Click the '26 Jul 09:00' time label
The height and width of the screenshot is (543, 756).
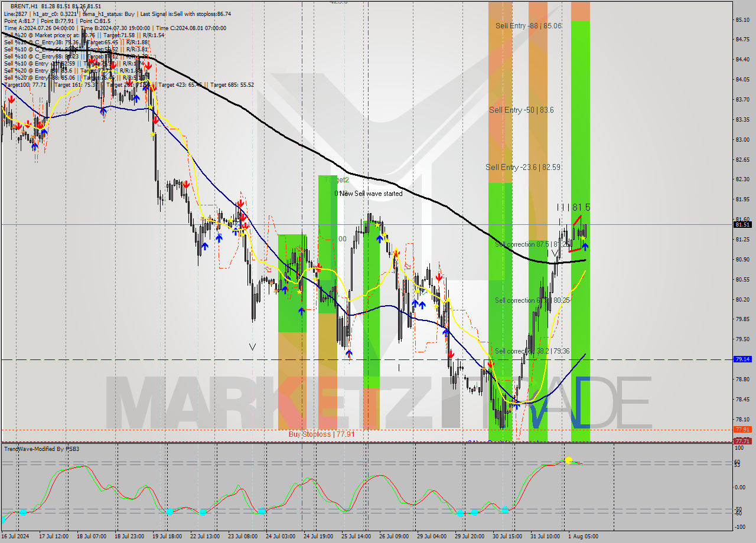394,537
